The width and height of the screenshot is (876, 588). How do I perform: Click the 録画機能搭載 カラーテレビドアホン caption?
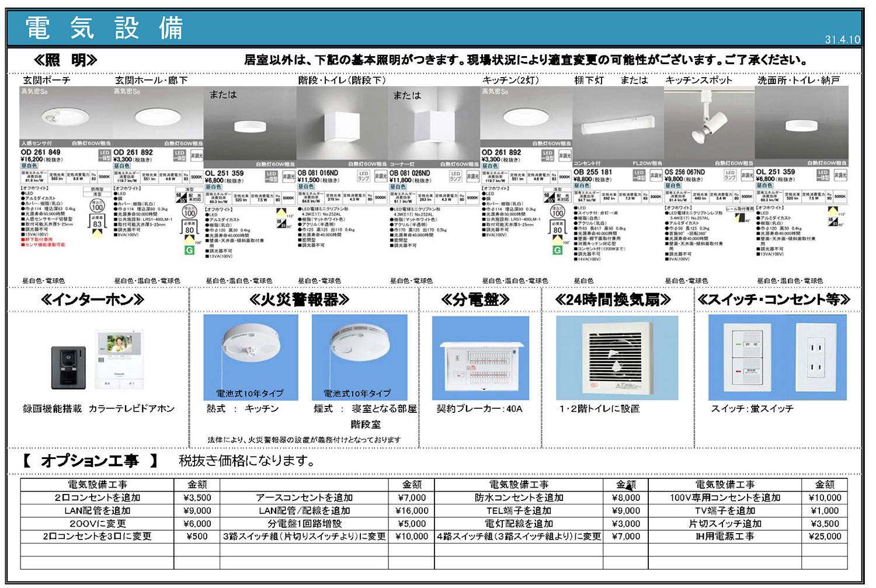(99, 409)
